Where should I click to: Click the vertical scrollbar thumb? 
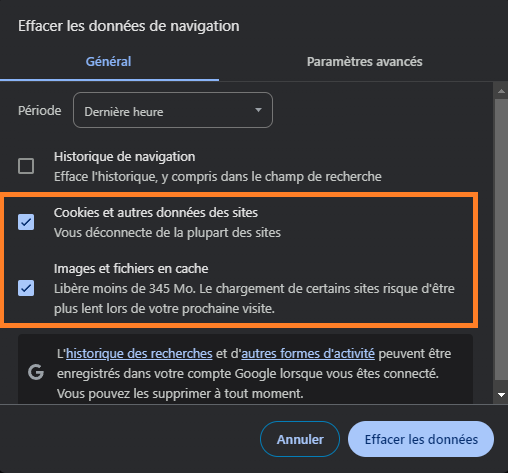[x=501, y=239]
